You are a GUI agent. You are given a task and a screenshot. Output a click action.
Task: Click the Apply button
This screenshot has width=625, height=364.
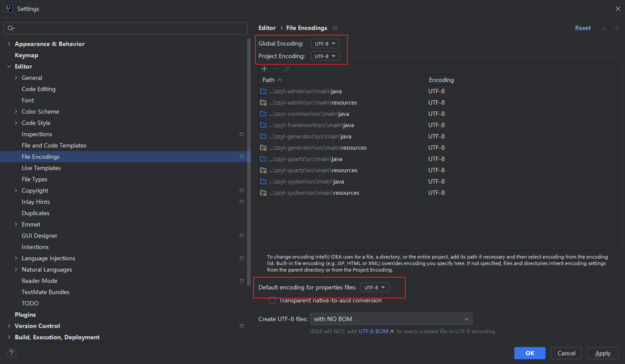click(603, 353)
